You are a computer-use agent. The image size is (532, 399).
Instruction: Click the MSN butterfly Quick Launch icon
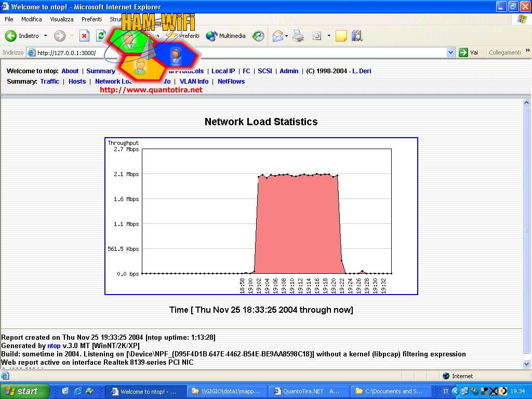[89, 391]
